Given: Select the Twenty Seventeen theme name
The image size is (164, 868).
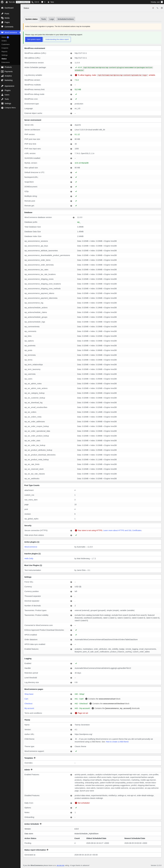Looking at the screenshot, I should (x=82, y=725).
